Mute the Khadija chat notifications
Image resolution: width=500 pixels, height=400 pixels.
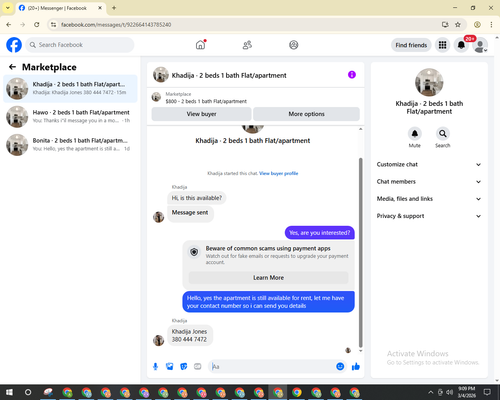point(415,134)
